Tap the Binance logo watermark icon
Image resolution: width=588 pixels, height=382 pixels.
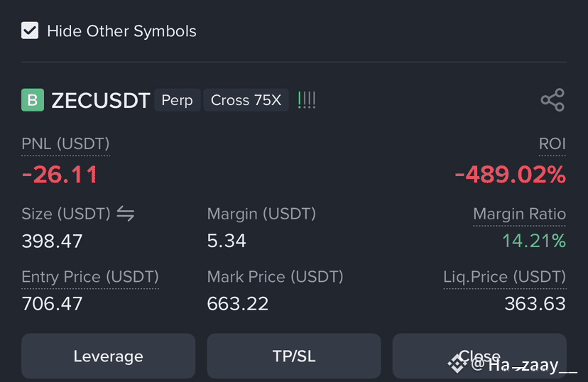(x=457, y=364)
